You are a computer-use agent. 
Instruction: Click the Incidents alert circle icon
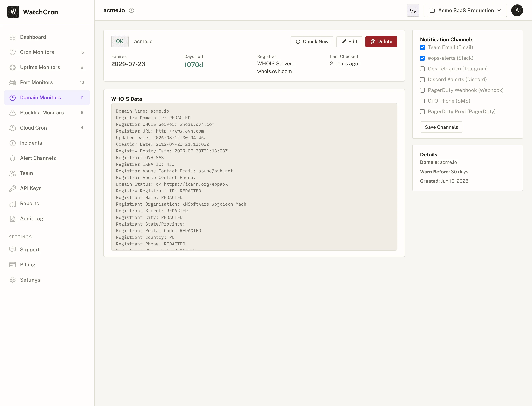coord(13,143)
